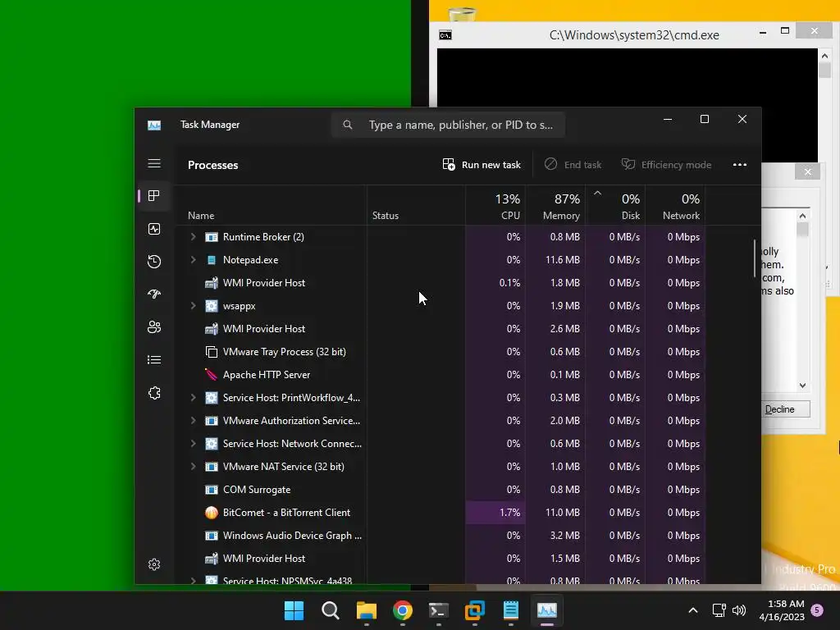Select the COM Surrogate process row
Screen dimensions: 840x630
441,490
